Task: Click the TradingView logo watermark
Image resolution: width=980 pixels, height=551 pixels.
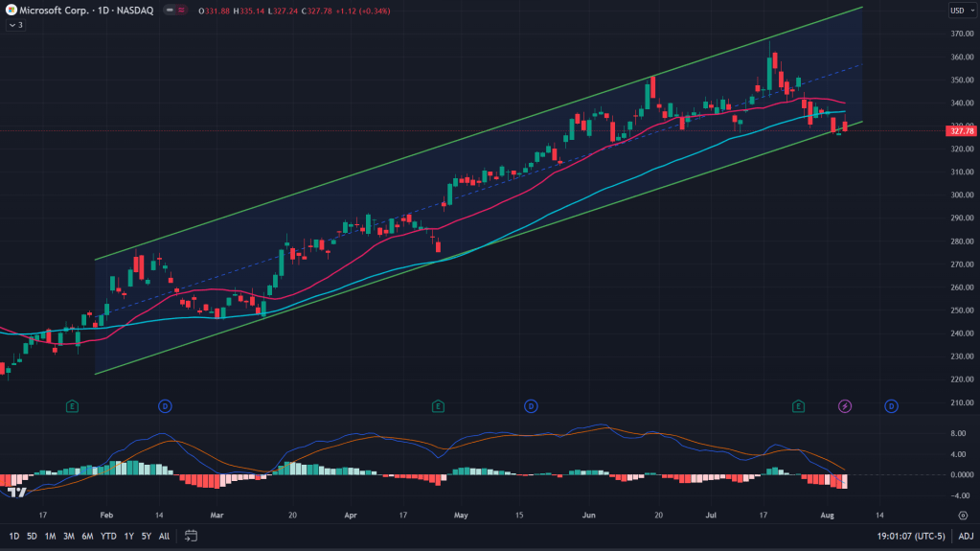Action: (16, 492)
